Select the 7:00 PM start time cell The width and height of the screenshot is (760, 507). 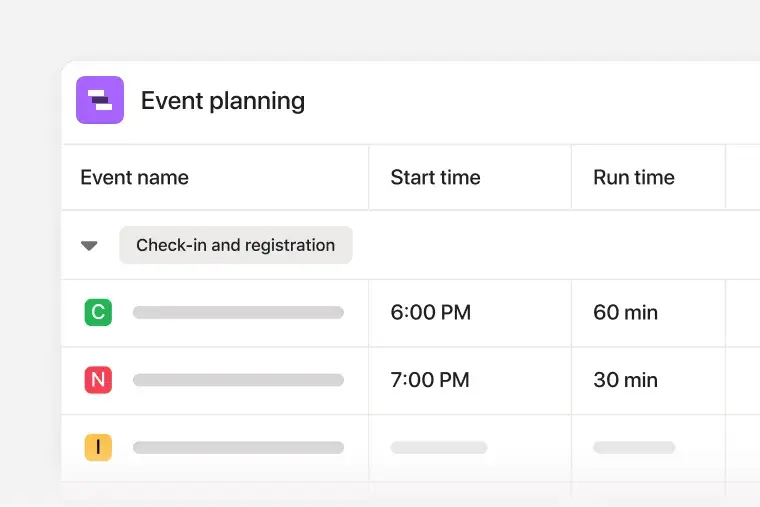pyautogui.click(x=470, y=380)
